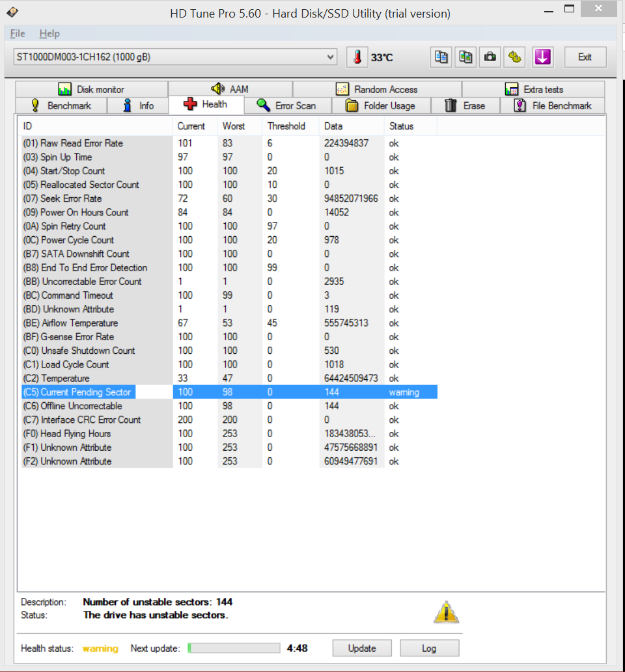The image size is (625, 672).
Task: Click the blue Info icon
Action: coord(128,105)
